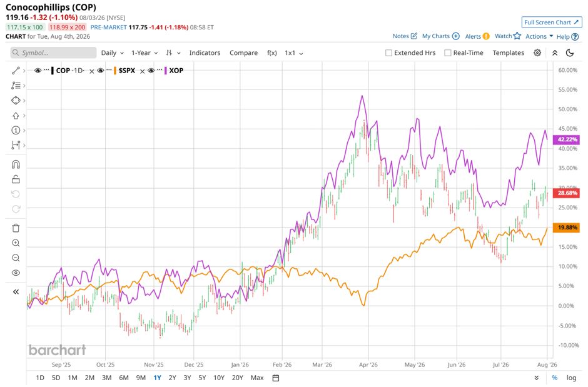
Task: Open chart settings gear
Action: click(x=537, y=53)
